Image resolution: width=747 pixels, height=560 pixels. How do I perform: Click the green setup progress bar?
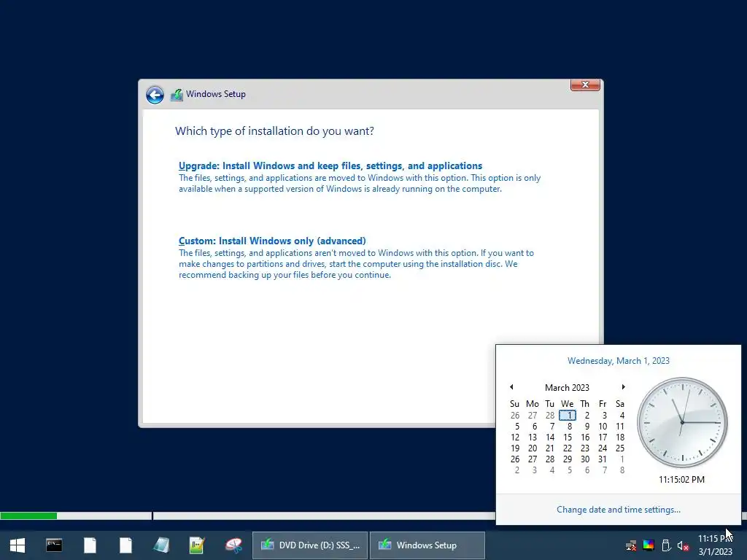(x=28, y=516)
